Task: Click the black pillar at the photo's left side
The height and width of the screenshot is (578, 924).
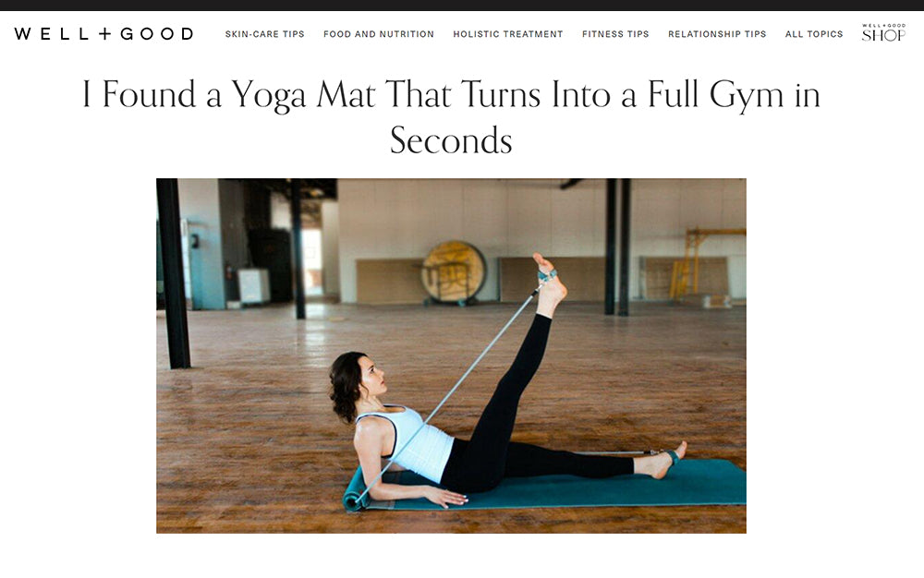Action: 174,273
